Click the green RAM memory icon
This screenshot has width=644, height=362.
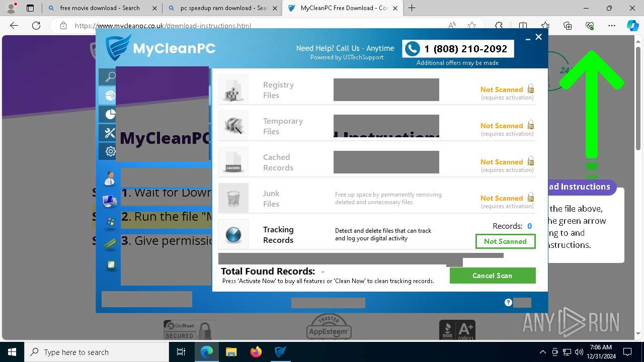click(x=110, y=243)
